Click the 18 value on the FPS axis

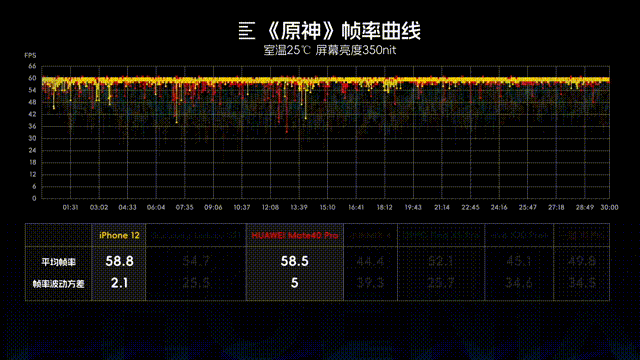coord(32,162)
